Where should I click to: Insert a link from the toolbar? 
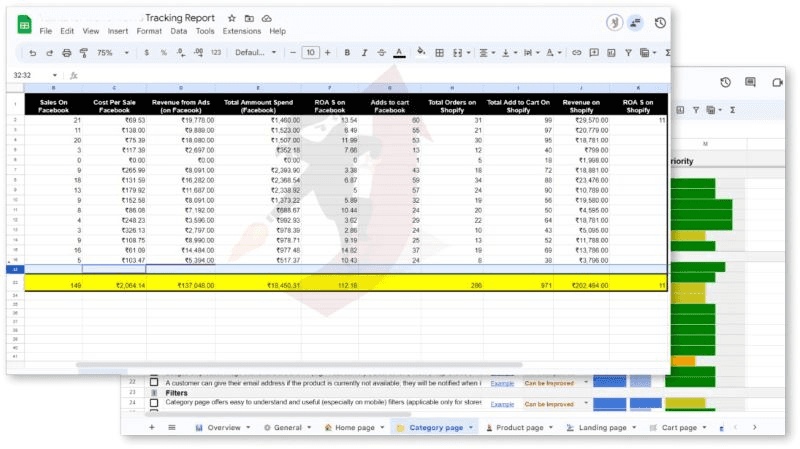[x=577, y=53]
